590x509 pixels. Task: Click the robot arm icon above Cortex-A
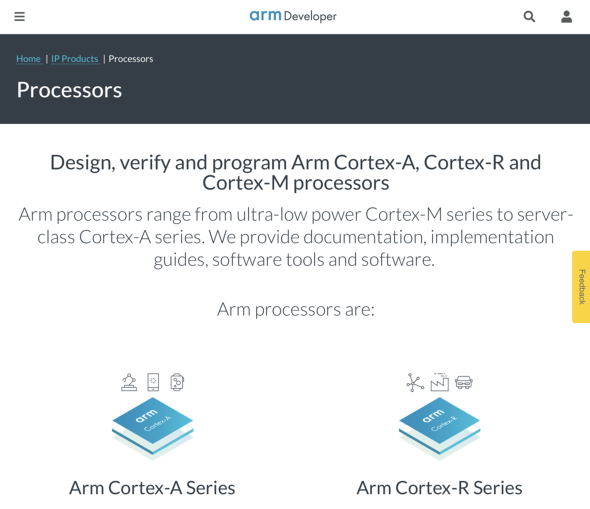pos(129,382)
